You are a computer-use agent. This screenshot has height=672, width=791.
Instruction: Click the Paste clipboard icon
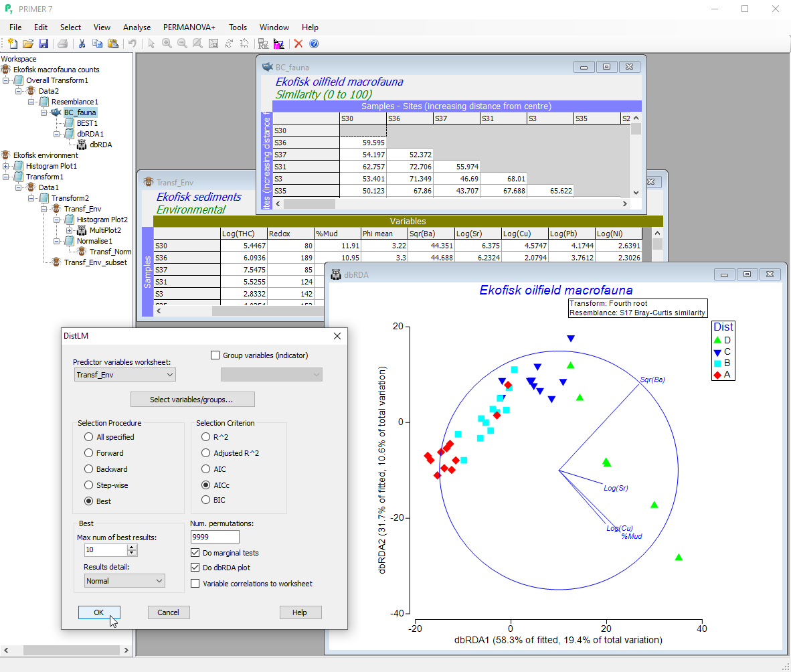pyautogui.click(x=112, y=44)
